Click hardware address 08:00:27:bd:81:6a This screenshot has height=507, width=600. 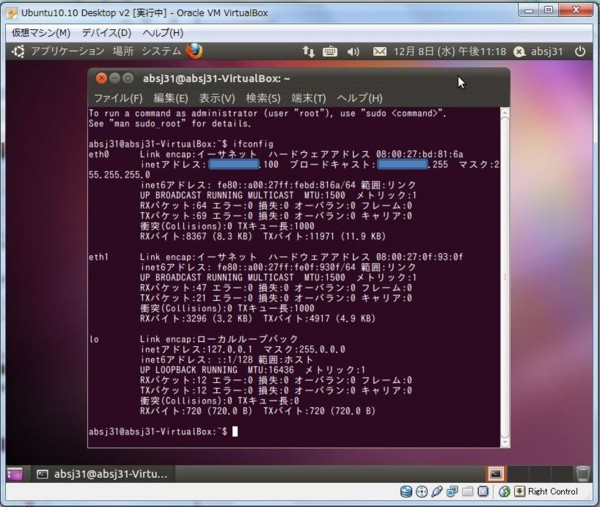[x=419, y=154]
